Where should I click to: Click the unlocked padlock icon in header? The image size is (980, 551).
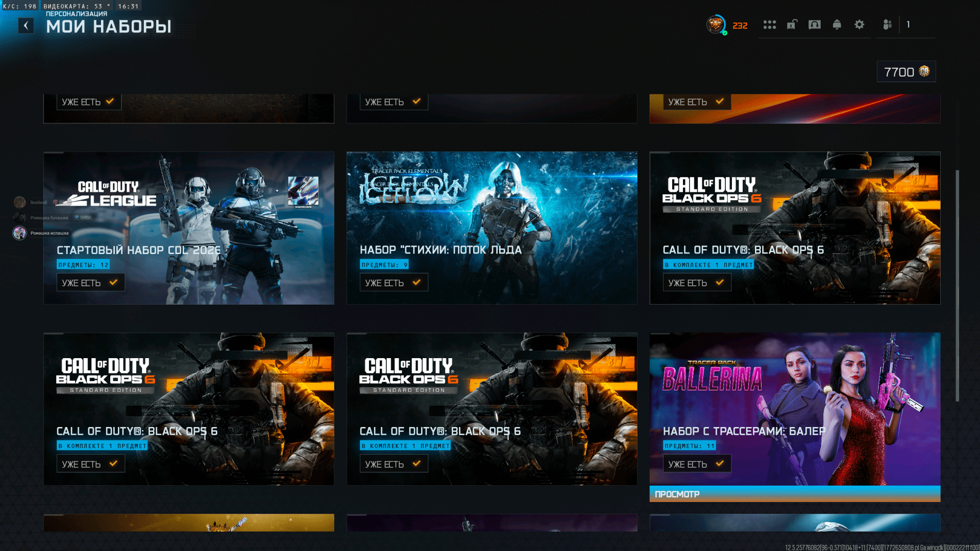(792, 24)
